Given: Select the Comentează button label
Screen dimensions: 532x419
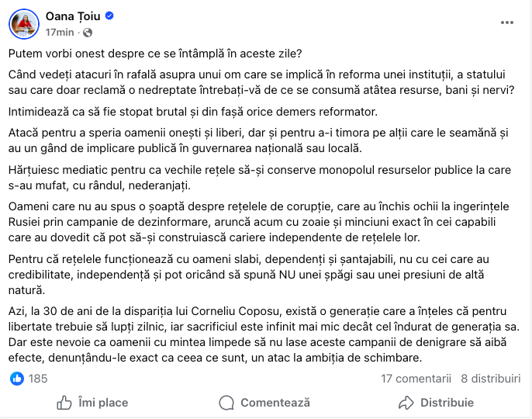Looking at the screenshot, I should pyautogui.click(x=275, y=403).
